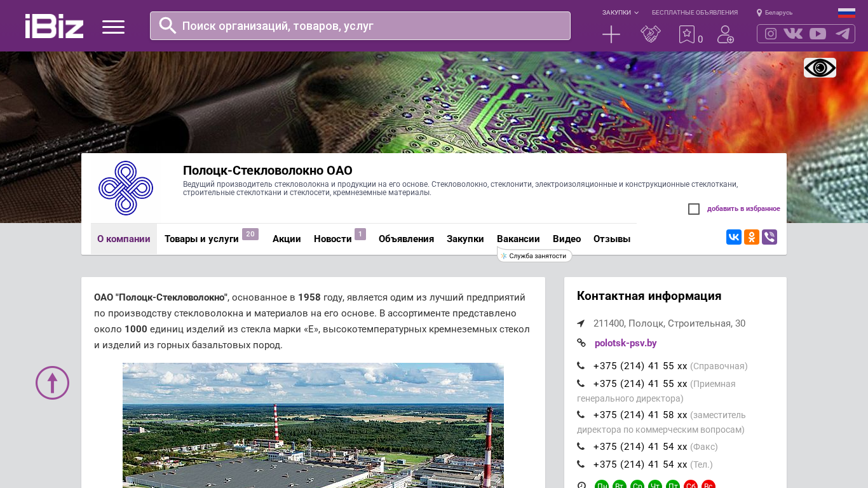Image resolution: width=868 pixels, height=488 pixels.
Task: Share via Viber icon
Action: pos(770,237)
